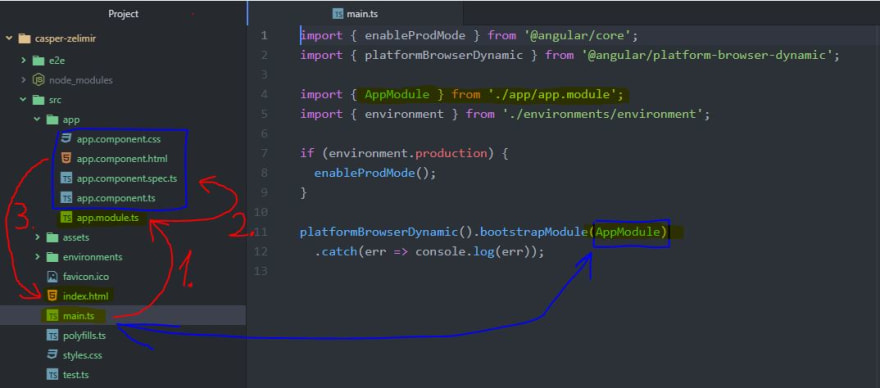Click the CSS icon of app.component.css
Screen dimensions: 880x388
(x=66, y=139)
